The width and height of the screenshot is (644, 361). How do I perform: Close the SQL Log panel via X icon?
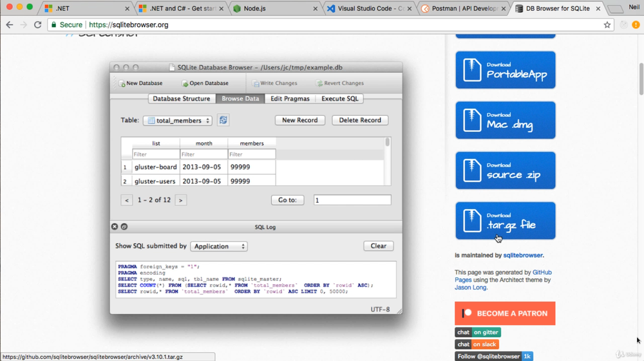pyautogui.click(x=115, y=227)
